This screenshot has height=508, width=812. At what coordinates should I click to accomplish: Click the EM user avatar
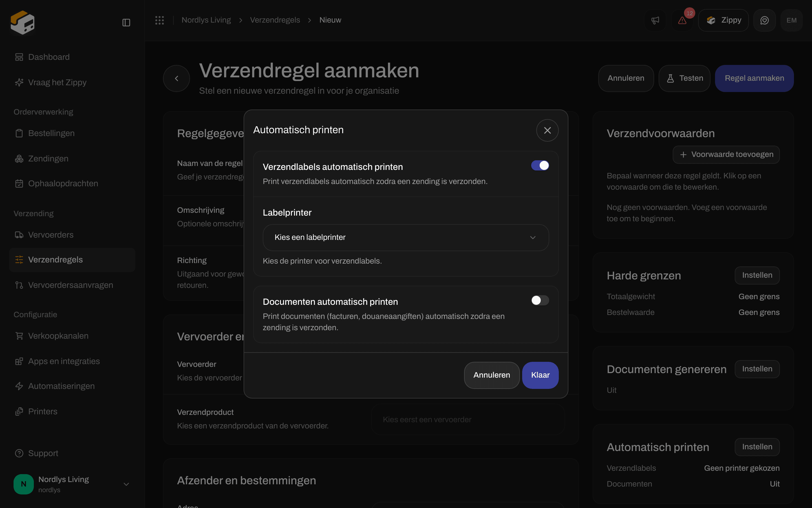[791, 20]
